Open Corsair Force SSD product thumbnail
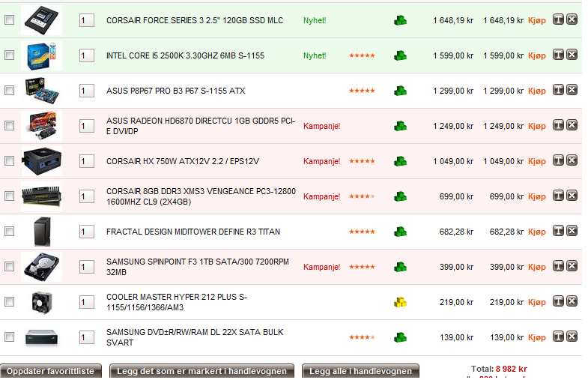Screen dimensions: 588x380 click(x=42, y=20)
